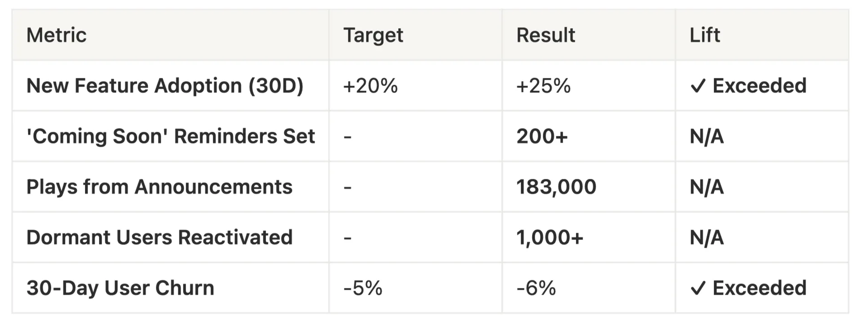Select the +25% result cell
Screen dimensions: 868x325
click(543, 86)
